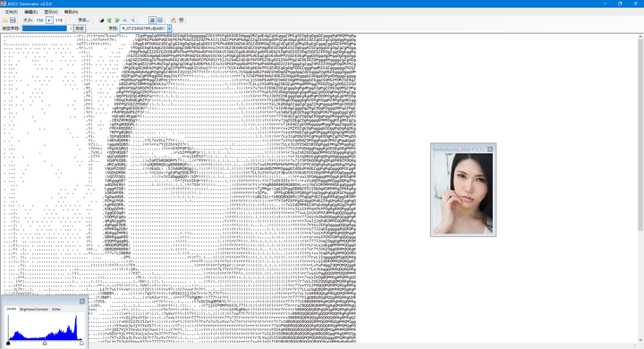Open the 帮助(H) menu
This screenshot has width=644, height=349.
[x=71, y=12]
